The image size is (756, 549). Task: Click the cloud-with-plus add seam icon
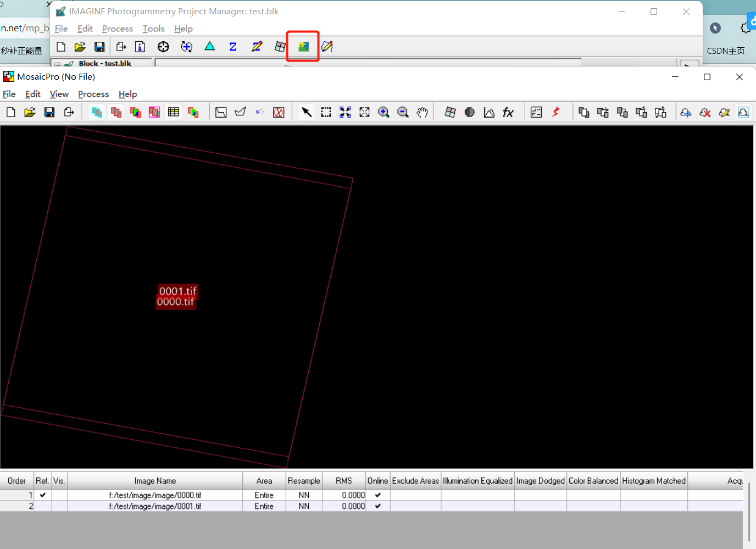pos(686,112)
